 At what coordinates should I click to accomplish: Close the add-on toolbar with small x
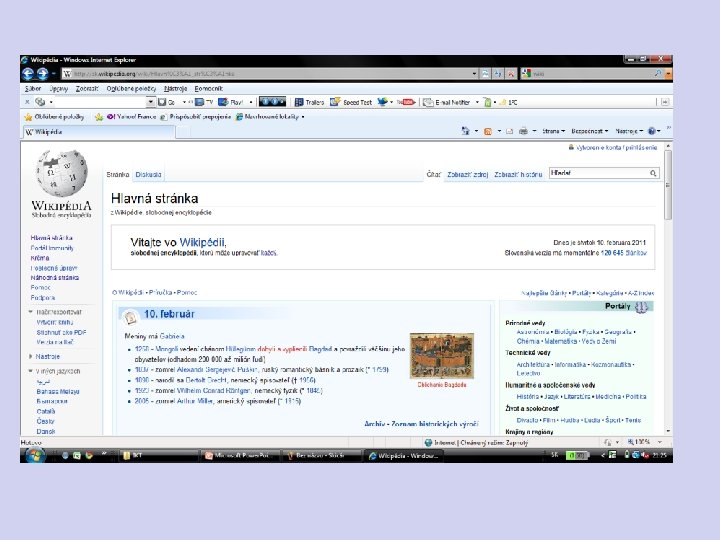pyautogui.click(x=27, y=102)
